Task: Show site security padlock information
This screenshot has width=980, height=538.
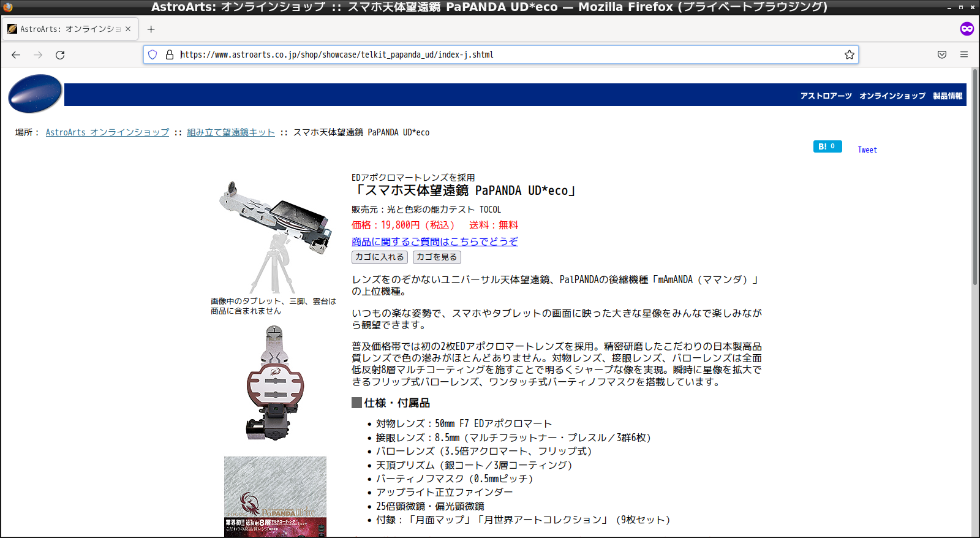Action: [170, 55]
